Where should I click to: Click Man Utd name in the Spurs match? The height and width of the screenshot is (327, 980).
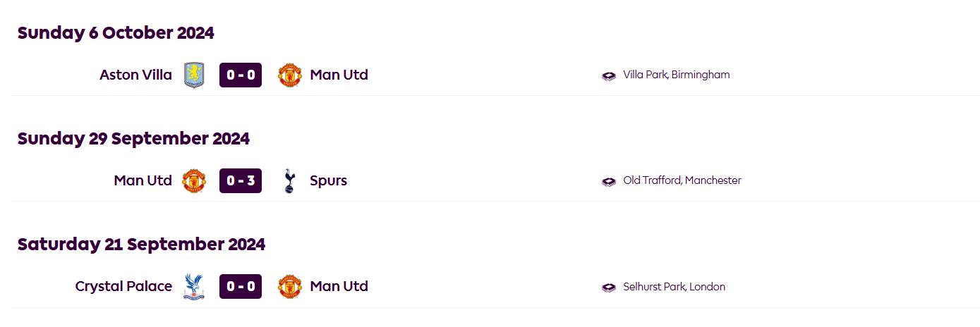click(x=143, y=180)
